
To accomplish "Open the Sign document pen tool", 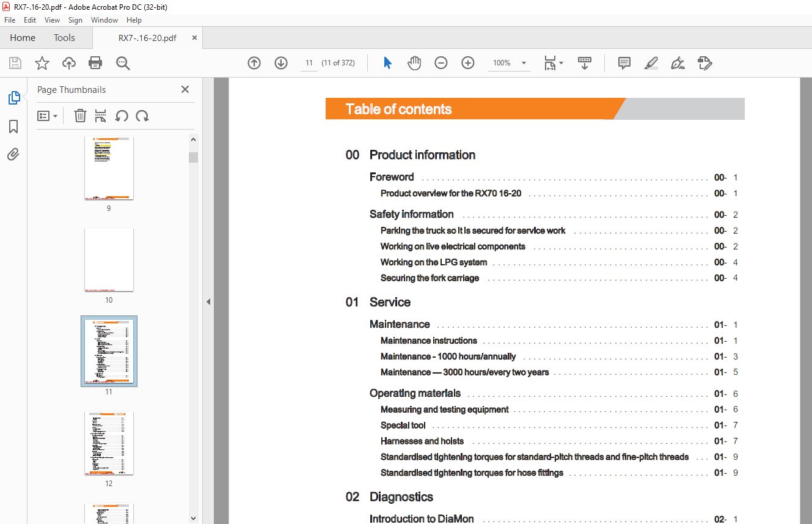I will click(678, 63).
